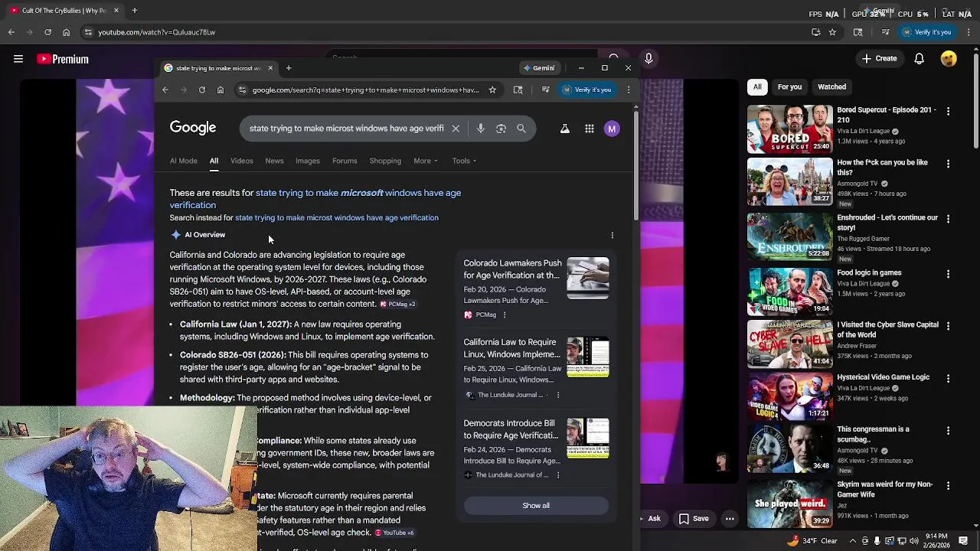Image resolution: width=980 pixels, height=551 pixels.
Task: Click the Gemini button in Google window
Action: tap(539, 68)
